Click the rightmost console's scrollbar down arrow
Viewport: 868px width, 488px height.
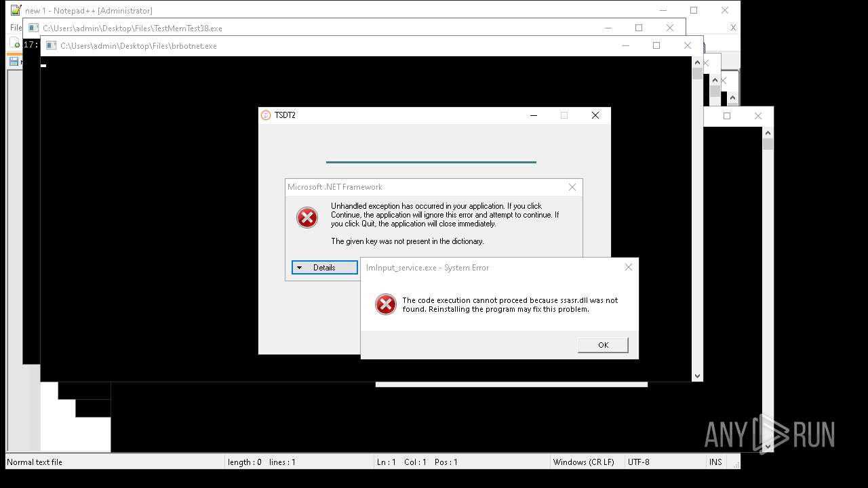768,446
